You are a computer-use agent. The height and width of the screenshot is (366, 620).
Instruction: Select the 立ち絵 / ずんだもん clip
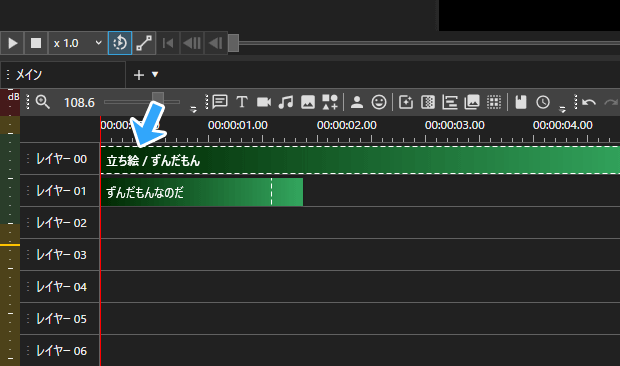pos(360,160)
